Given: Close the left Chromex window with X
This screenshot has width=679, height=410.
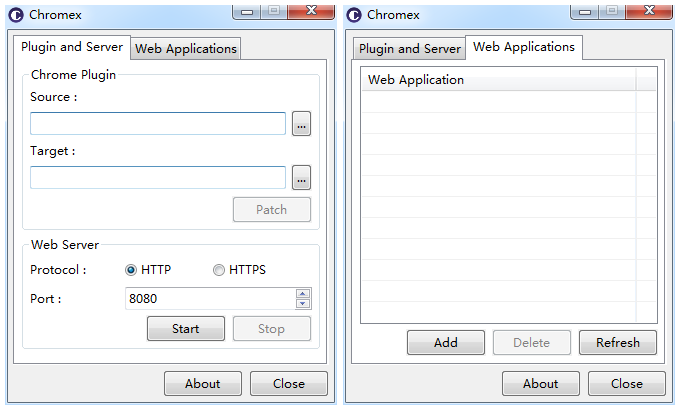Looking at the screenshot, I should [x=311, y=11].
